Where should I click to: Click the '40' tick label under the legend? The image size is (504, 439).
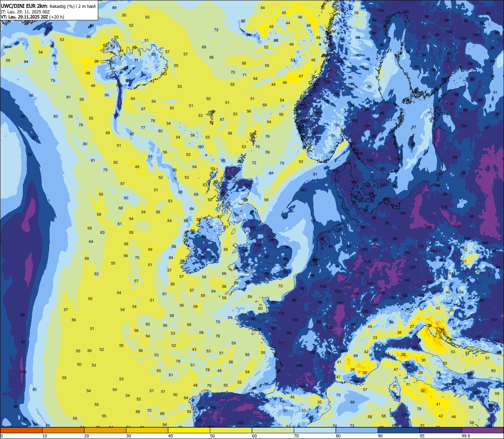point(170,436)
